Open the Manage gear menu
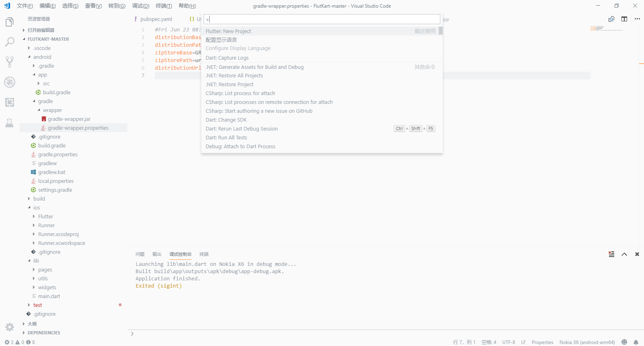644x346 pixels. point(10,327)
